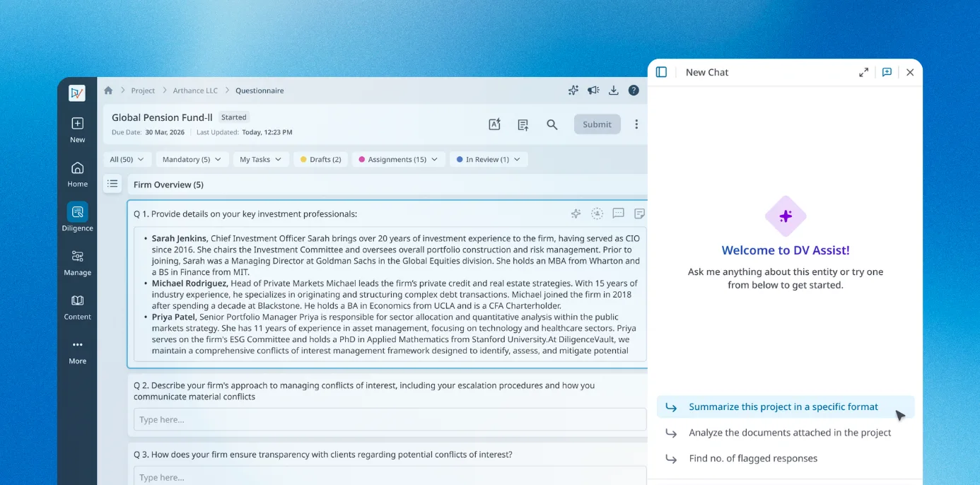Click the Submit button
This screenshot has height=485, width=980.
pyautogui.click(x=597, y=124)
